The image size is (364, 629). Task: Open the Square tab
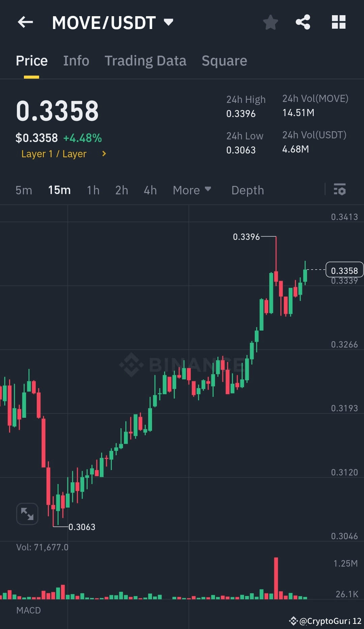pyautogui.click(x=224, y=60)
